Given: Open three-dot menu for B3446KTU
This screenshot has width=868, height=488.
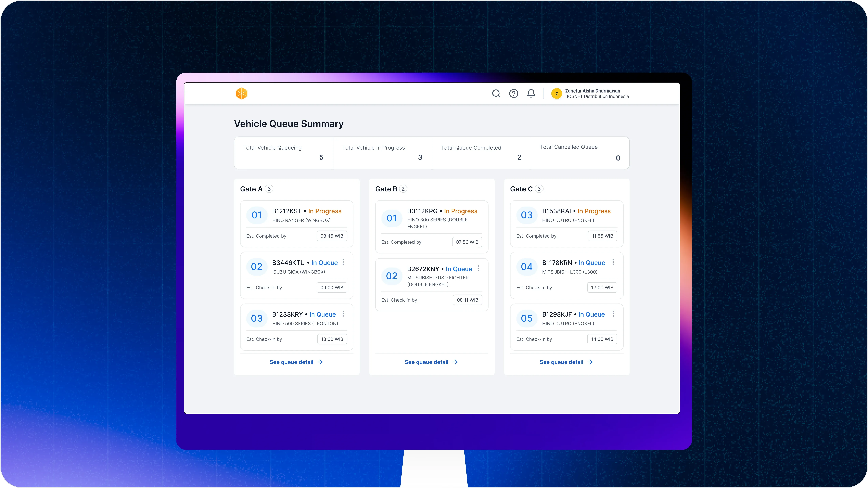Looking at the screenshot, I should 343,262.
